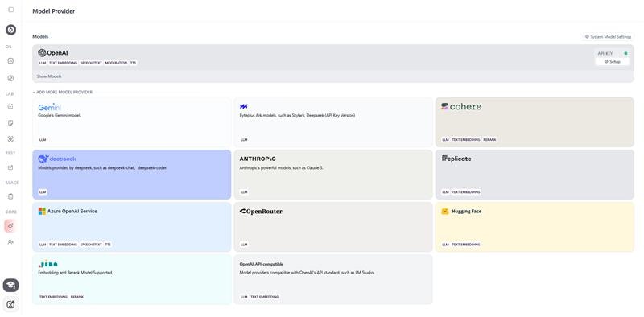Click the icon under the TEST section
Screen dimensions: 644x317
click(x=11, y=167)
